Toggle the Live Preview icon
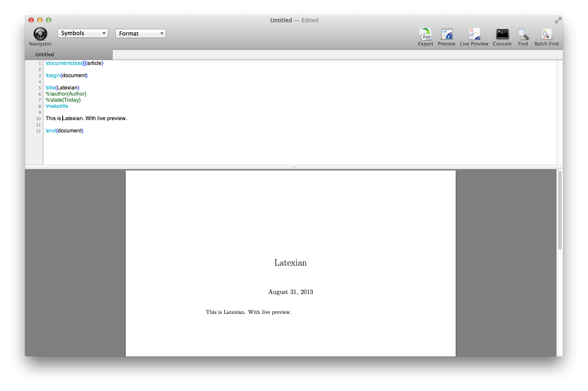Viewport: 588px width, 391px height. [474, 34]
